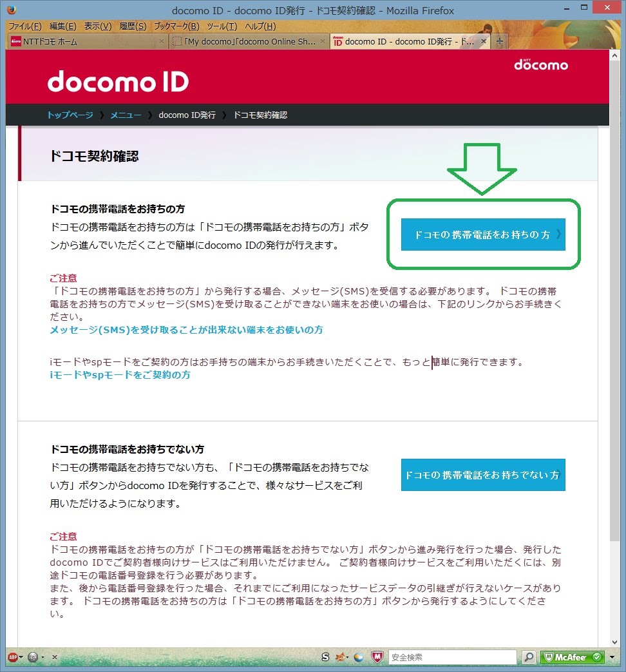
Task: Open the ファイル(F) menu
Action: point(25,26)
